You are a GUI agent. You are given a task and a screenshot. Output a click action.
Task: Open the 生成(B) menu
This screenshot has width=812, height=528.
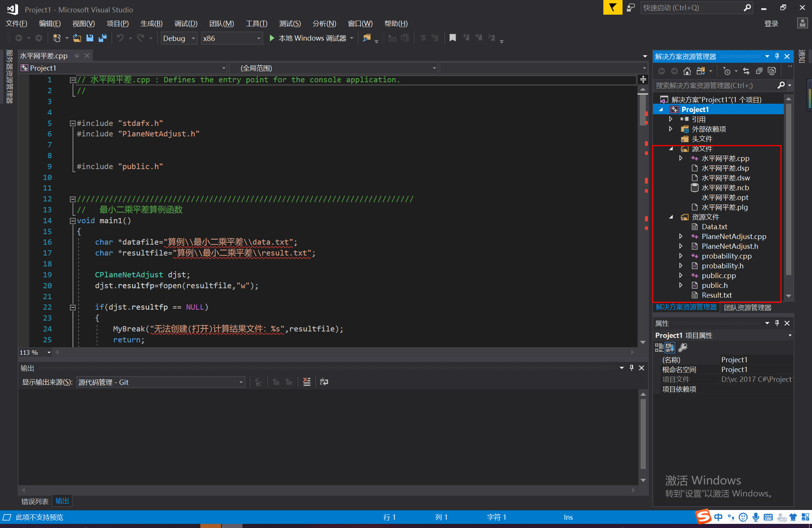coord(151,24)
